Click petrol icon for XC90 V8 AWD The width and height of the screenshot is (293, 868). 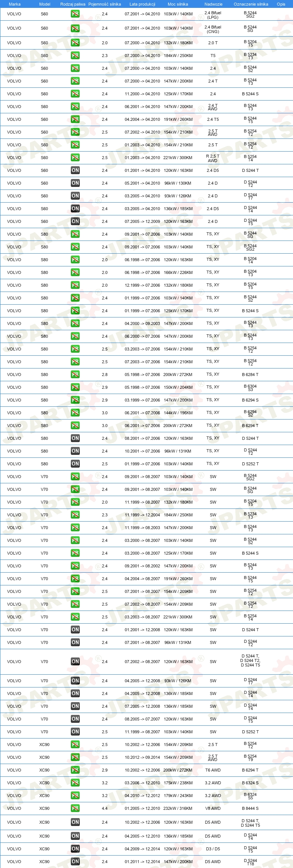pyautogui.click(x=75, y=808)
